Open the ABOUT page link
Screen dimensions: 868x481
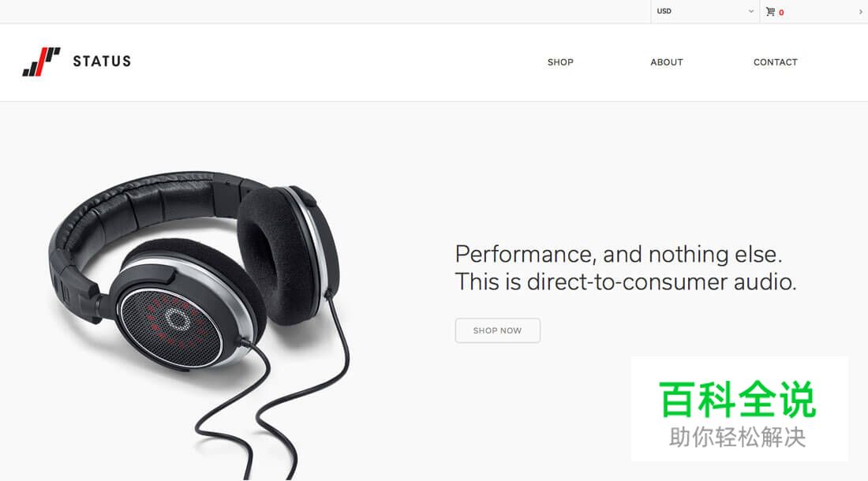[x=667, y=62]
